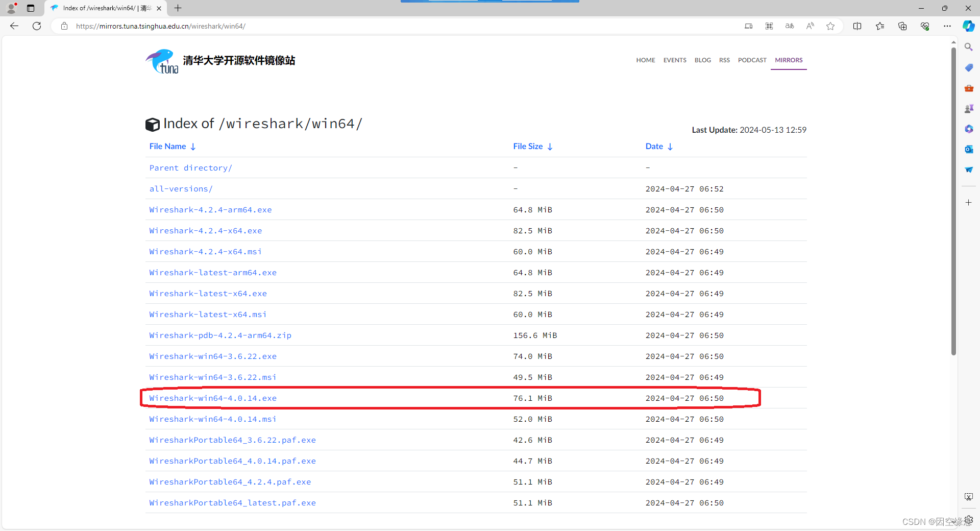Click the translate icon in address bar
The image size is (980, 531).
tap(790, 26)
